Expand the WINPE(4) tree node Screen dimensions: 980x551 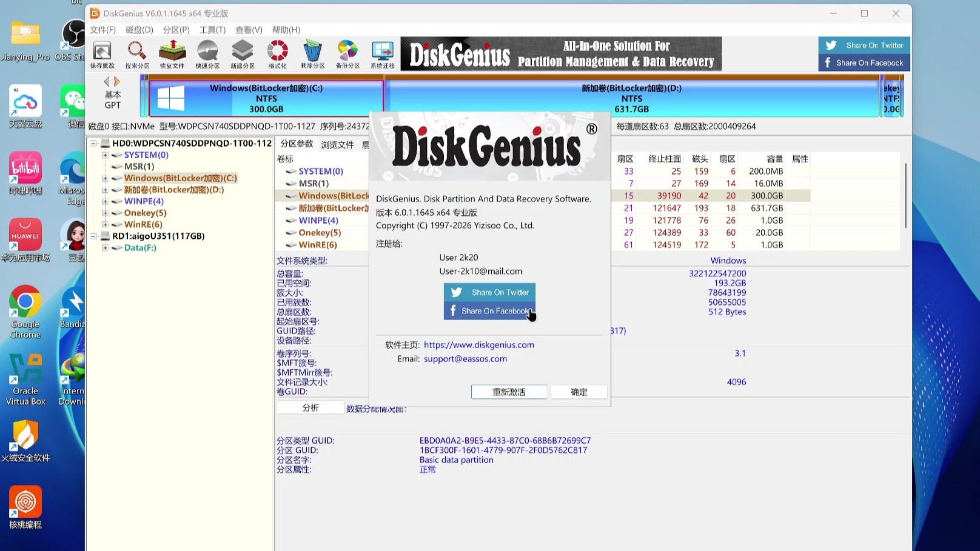[x=105, y=201]
